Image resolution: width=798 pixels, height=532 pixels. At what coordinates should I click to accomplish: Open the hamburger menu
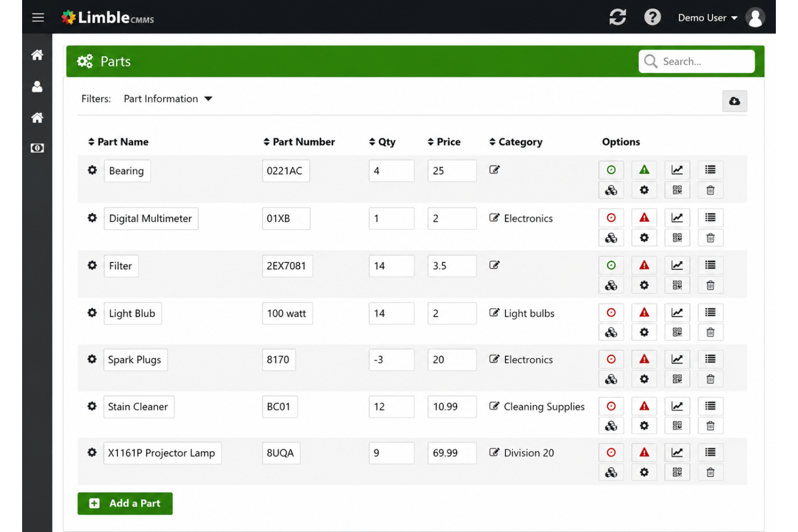[x=38, y=18]
